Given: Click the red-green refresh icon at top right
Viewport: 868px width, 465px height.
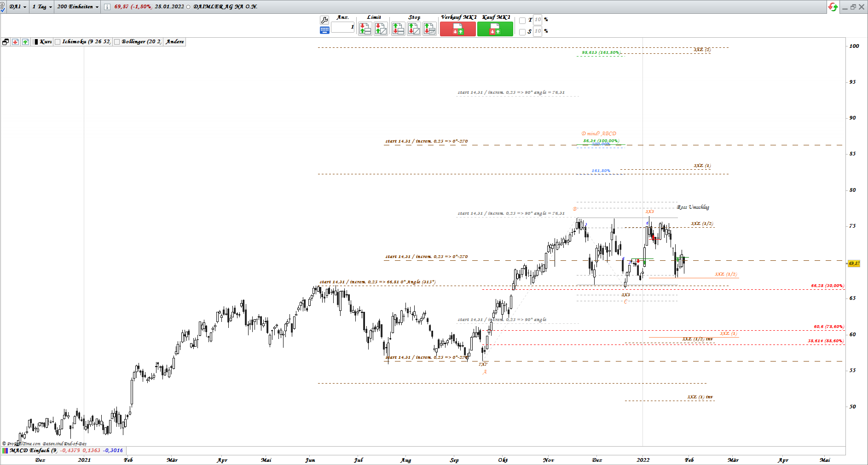Looking at the screenshot, I should tap(833, 7).
